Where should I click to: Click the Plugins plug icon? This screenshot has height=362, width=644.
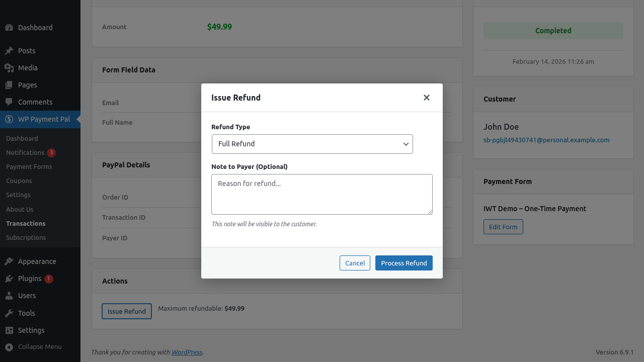click(8, 278)
